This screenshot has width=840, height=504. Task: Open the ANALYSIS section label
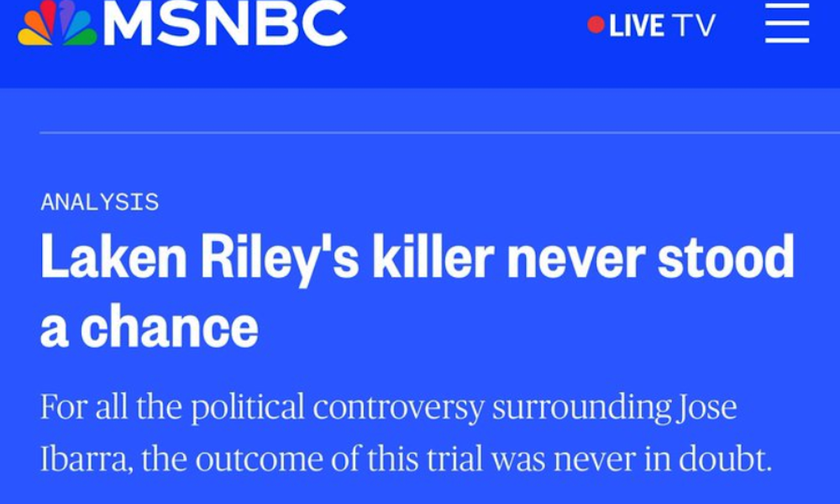point(100,202)
